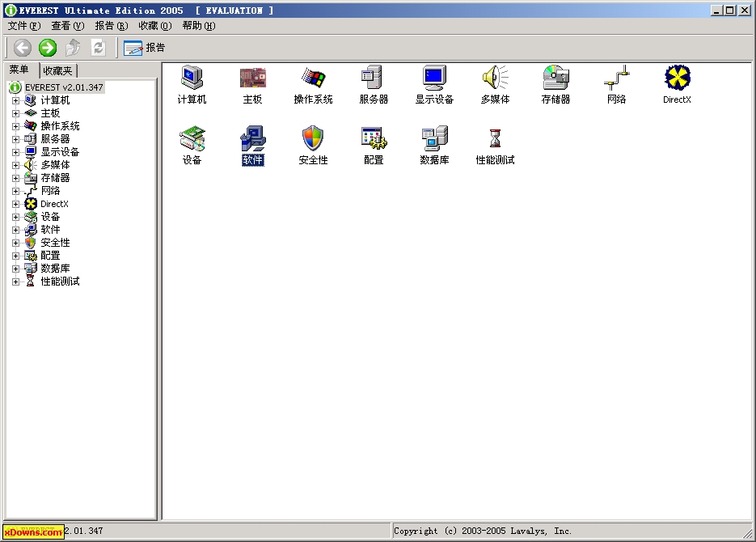Click the green Forward arrow toolbar button
756x542 pixels.
[x=48, y=47]
